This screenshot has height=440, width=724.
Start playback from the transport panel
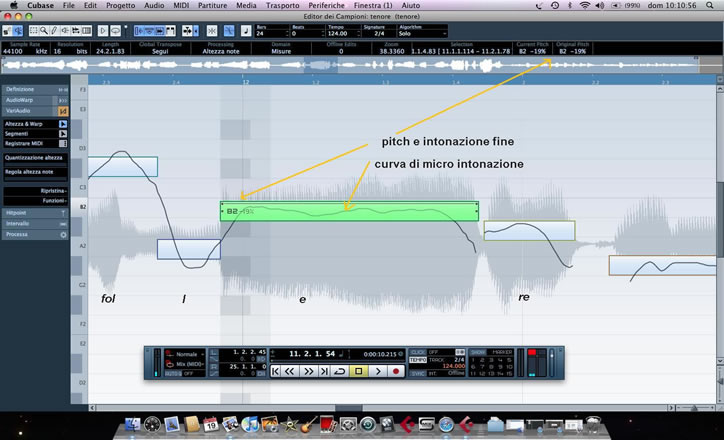(x=378, y=371)
